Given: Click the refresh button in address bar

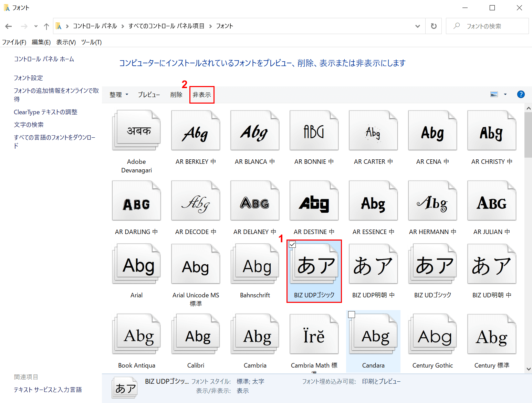Looking at the screenshot, I should (434, 26).
